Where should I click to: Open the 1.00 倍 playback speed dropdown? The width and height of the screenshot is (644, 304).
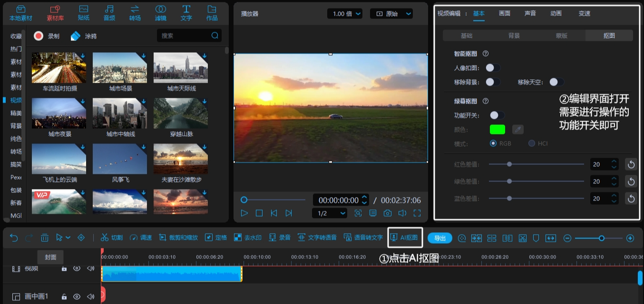344,14
